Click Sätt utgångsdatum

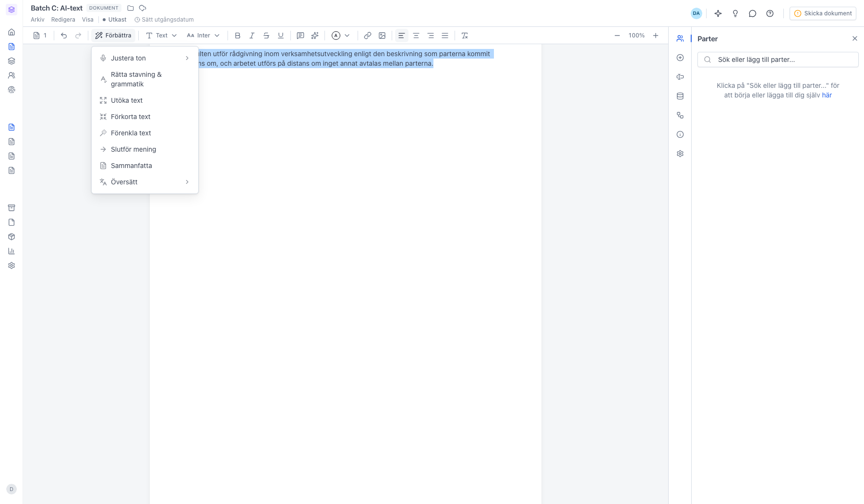(164, 20)
